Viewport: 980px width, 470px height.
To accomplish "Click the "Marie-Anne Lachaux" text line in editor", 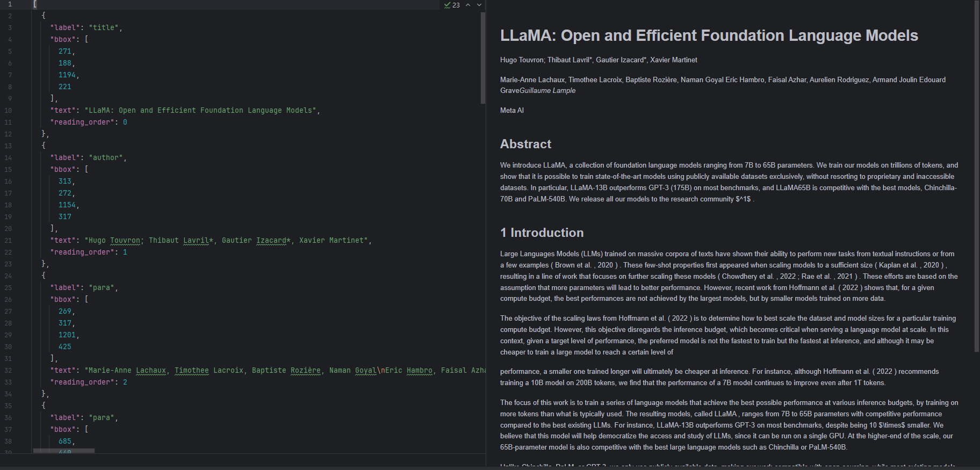I will pos(268,370).
